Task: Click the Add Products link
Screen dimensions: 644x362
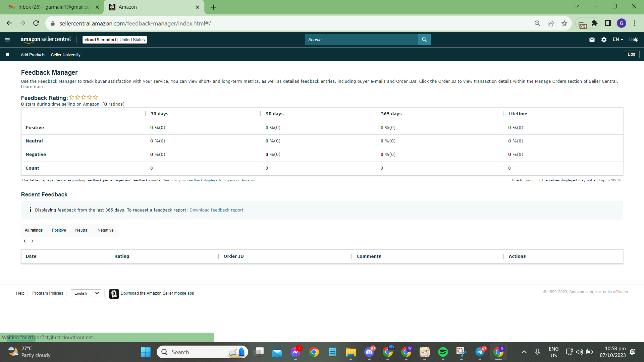Action: point(33,55)
